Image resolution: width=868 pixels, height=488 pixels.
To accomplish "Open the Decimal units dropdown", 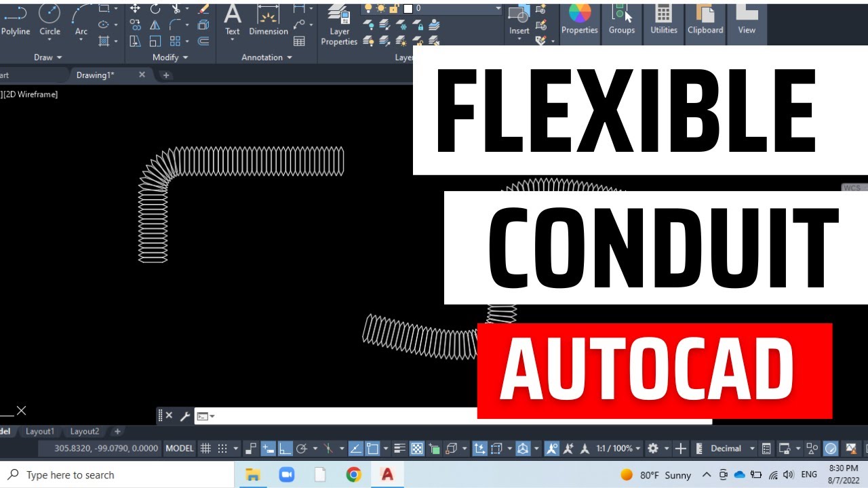I will click(x=732, y=449).
